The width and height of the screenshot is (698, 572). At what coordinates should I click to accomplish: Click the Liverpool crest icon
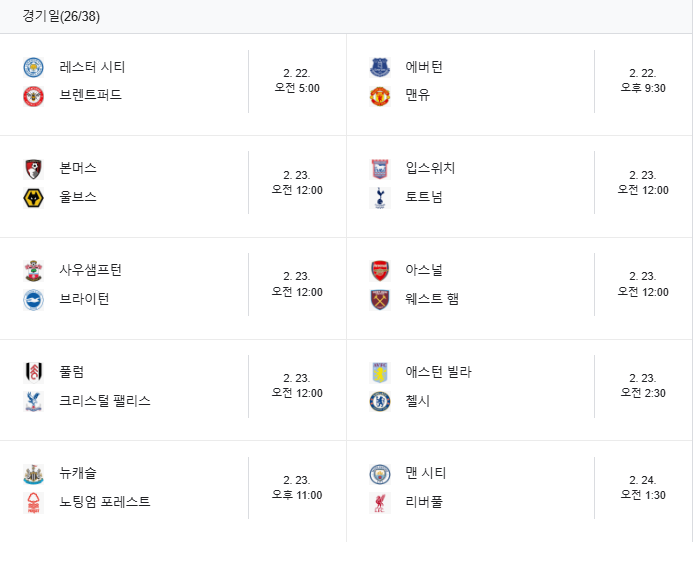(380, 503)
